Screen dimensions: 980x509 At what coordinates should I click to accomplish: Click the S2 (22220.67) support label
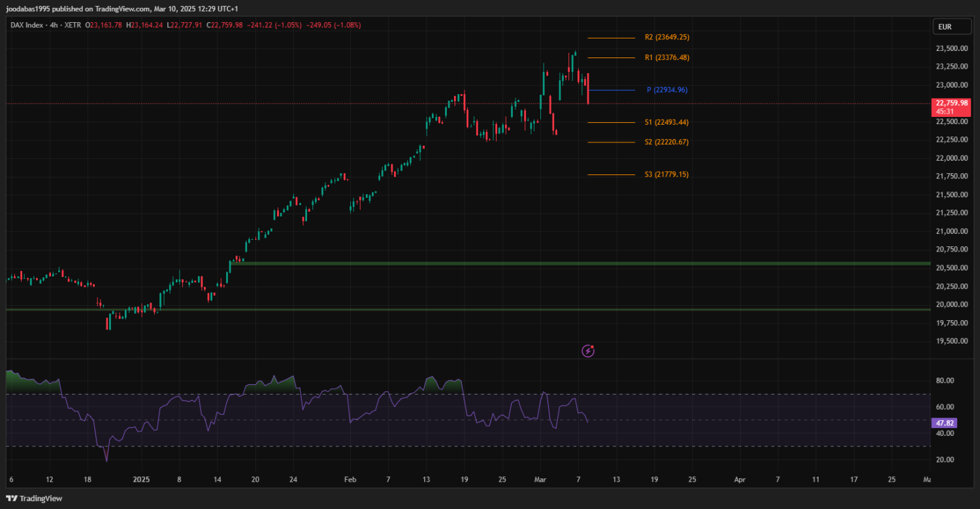[666, 142]
